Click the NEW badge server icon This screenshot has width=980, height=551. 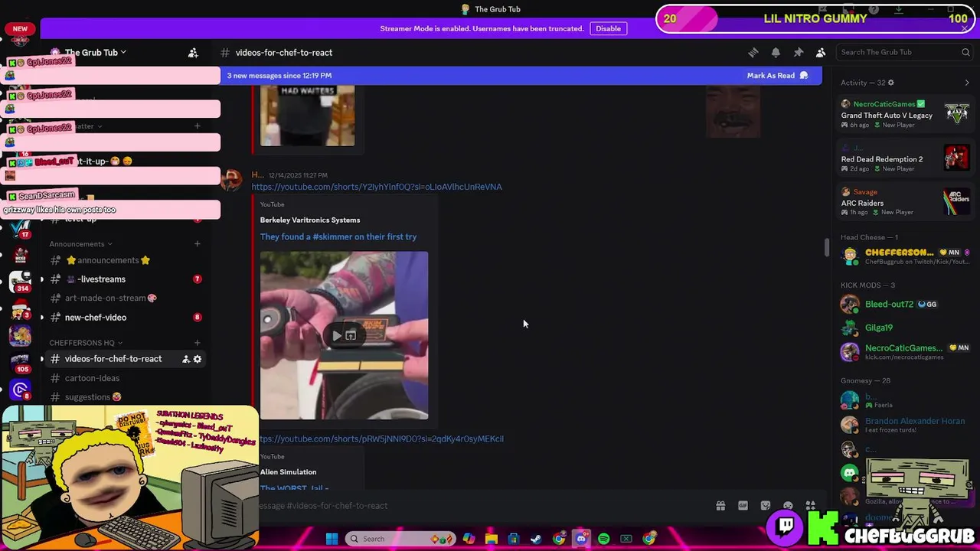pyautogui.click(x=21, y=33)
